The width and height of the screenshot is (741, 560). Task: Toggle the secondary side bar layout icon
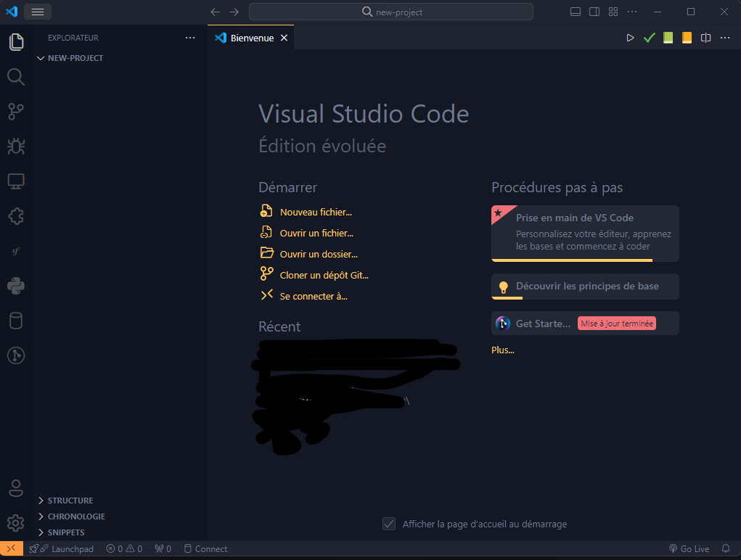point(594,12)
